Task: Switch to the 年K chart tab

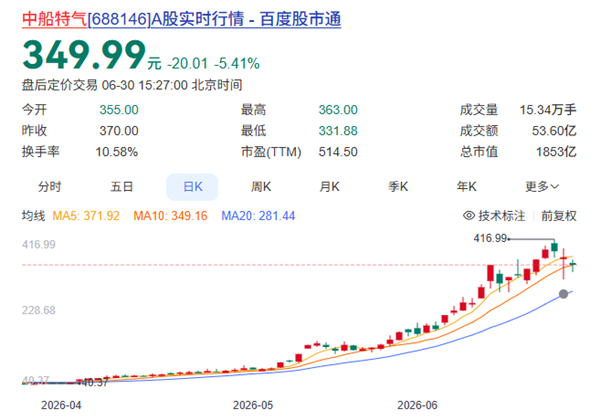Action: coord(466,187)
